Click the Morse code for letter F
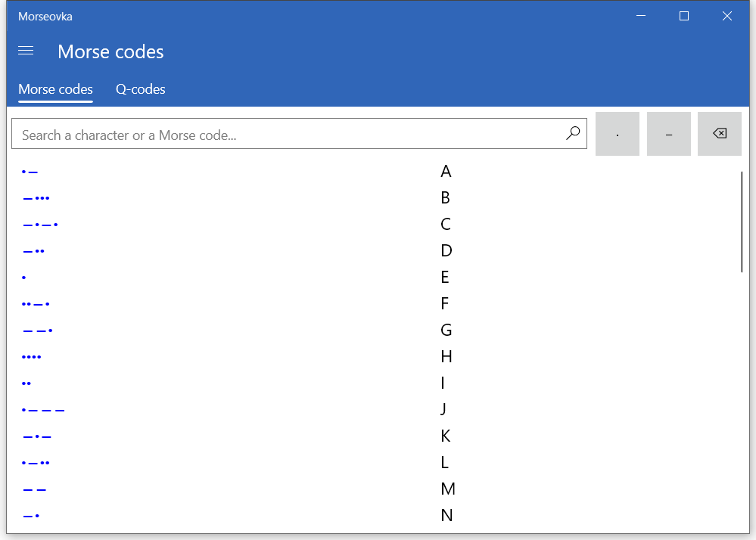The width and height of the screenshot is (756, 540). click(x=36, y=304)
